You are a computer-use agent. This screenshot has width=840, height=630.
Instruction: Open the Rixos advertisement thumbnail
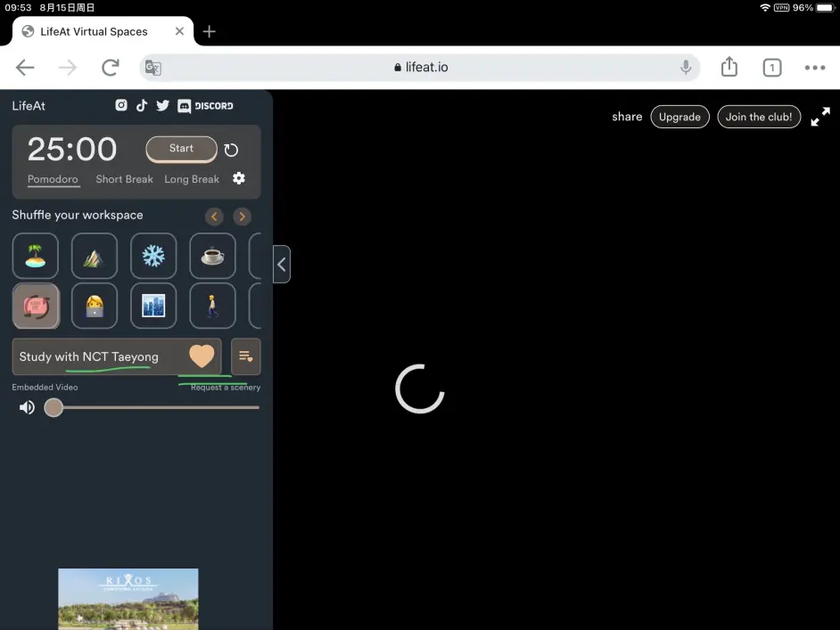(x=128, y=599)
